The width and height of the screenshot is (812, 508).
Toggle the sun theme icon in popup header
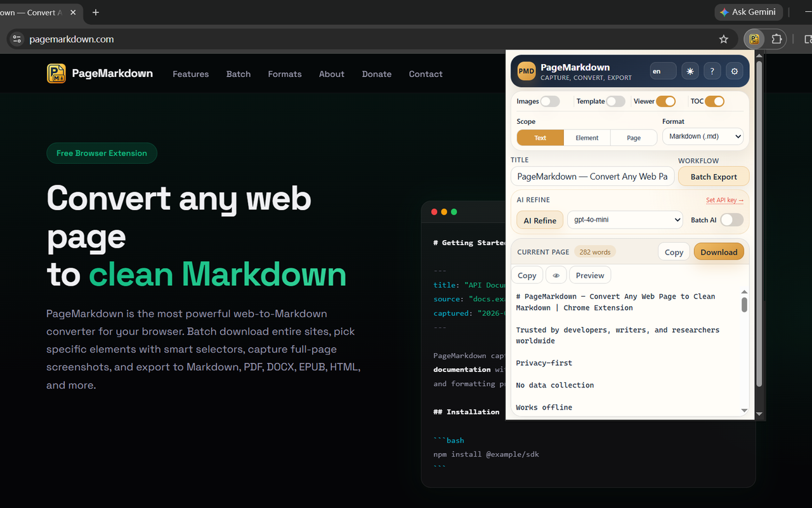[690, 71]
